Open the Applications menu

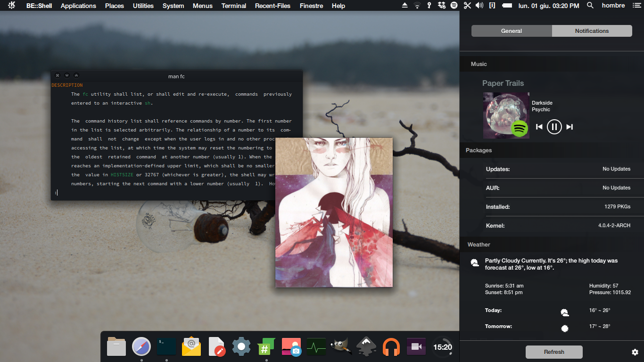(78, 6)
